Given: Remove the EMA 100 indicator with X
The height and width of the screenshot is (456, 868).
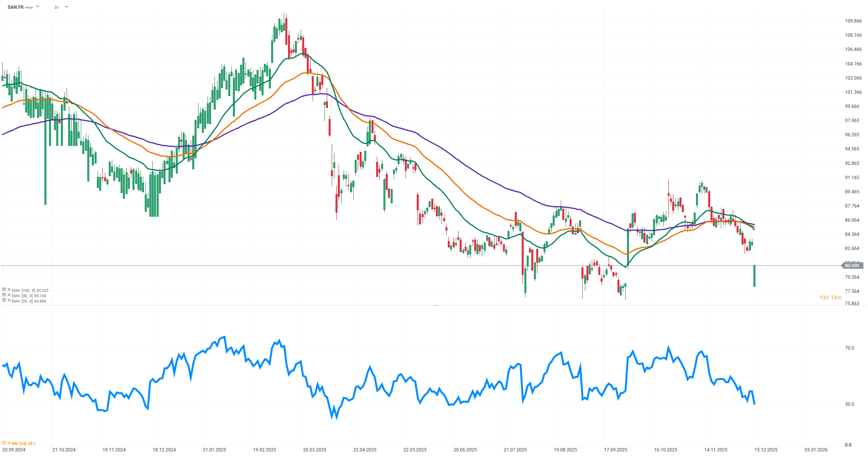Looking at the screenshot, I should (9, 290).
